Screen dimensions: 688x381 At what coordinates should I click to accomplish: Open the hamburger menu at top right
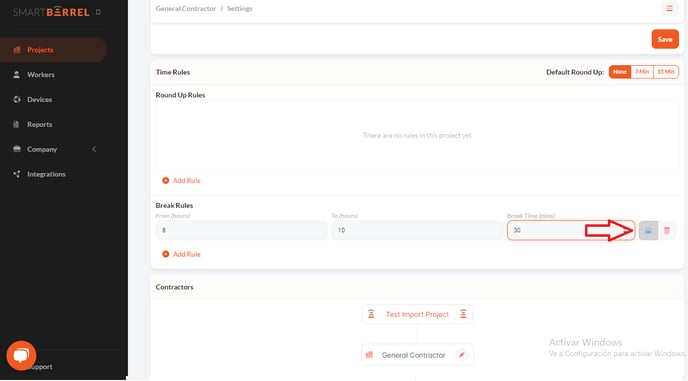point(669,8)
